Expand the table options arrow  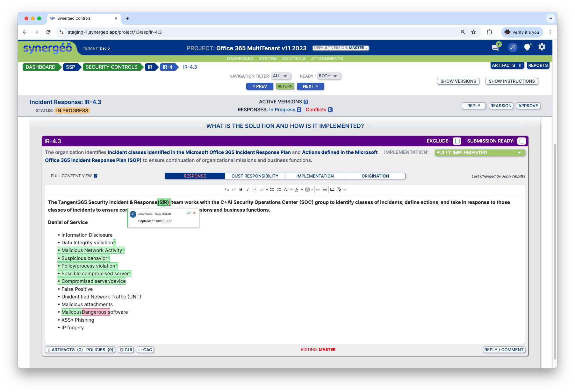[x=313, y=190]
